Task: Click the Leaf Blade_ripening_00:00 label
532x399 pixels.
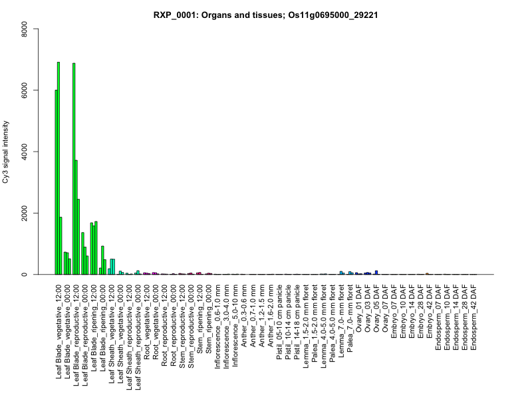Action: tap(102, 328)
